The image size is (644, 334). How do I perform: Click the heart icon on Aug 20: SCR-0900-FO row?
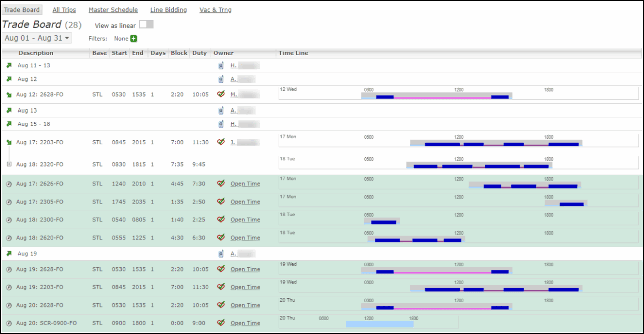pyautogui.click(x=221, y=323)
